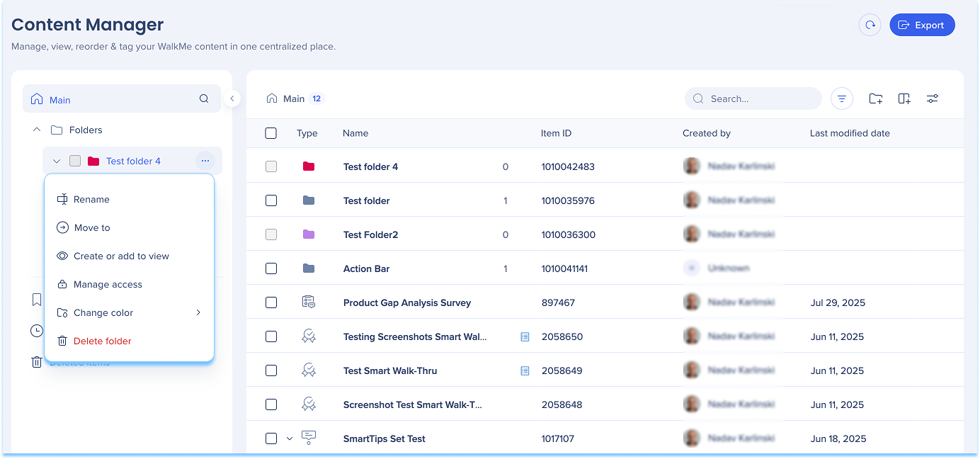Viewport: 980px width, 459px height.
Task: Open the add column layout icon
Action: point(904,99)
